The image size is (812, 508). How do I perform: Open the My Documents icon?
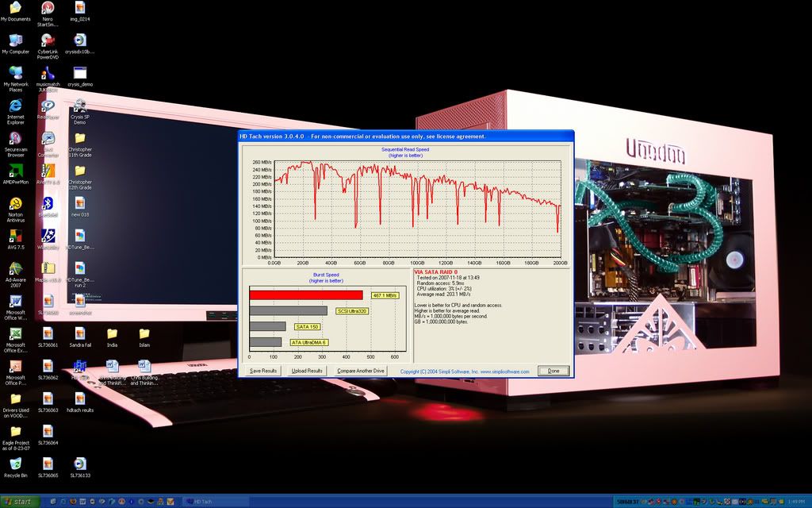click(16, 11)
